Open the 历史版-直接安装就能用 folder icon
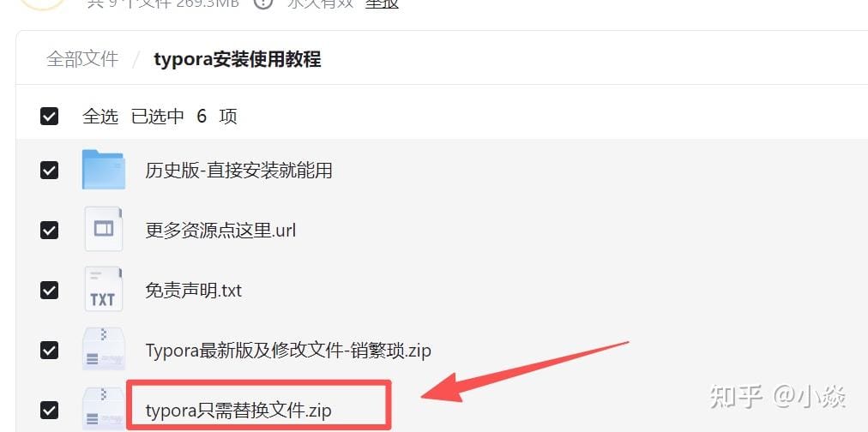 (x=104, y=169)
